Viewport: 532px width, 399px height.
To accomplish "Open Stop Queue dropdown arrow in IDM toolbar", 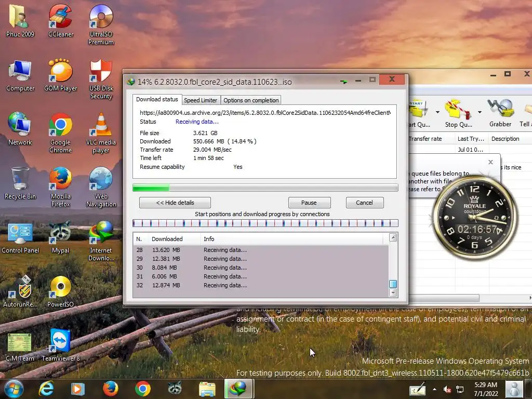I will [480, 112].
